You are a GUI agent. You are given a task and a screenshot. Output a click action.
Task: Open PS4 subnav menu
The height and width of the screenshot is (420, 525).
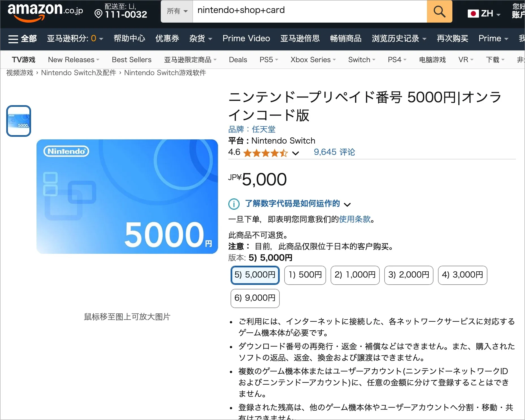[397, 60]
